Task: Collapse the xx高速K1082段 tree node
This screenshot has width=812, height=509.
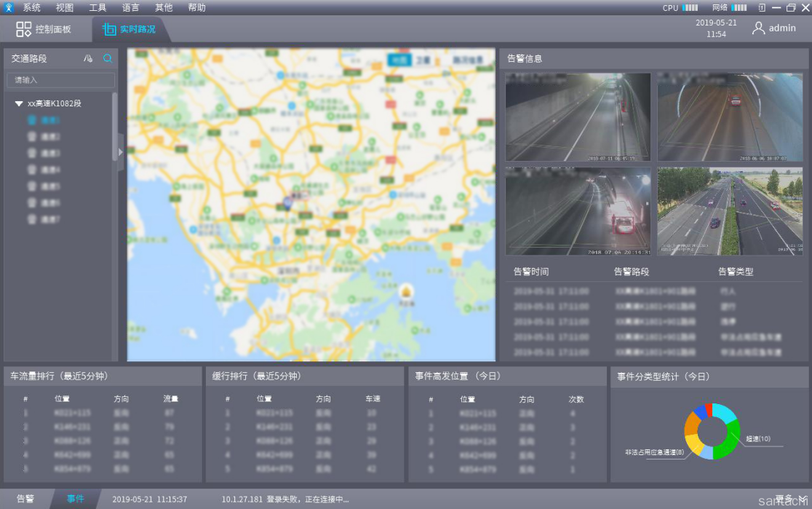Action: (x=20, y=104)
